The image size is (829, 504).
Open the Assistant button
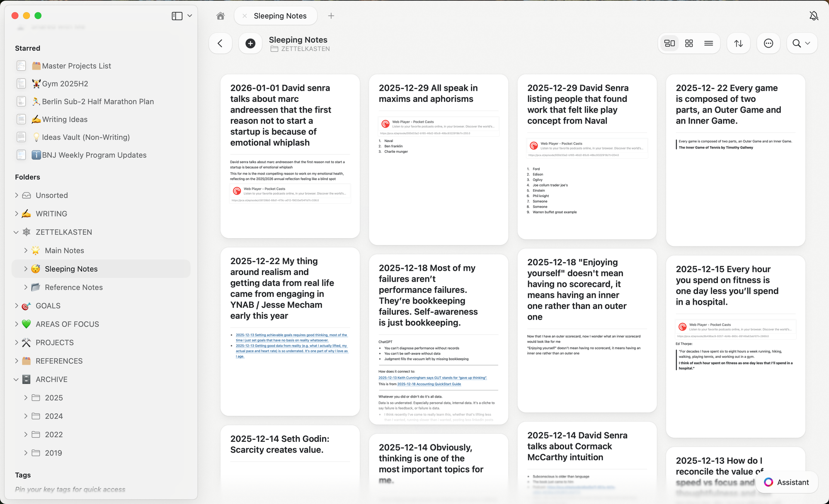click(x=787, y=482)
